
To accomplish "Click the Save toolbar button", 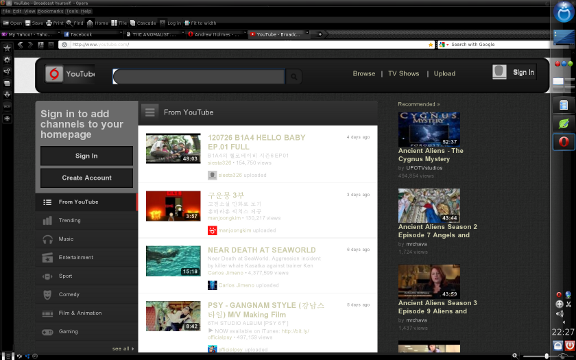I will click(34, 23).
